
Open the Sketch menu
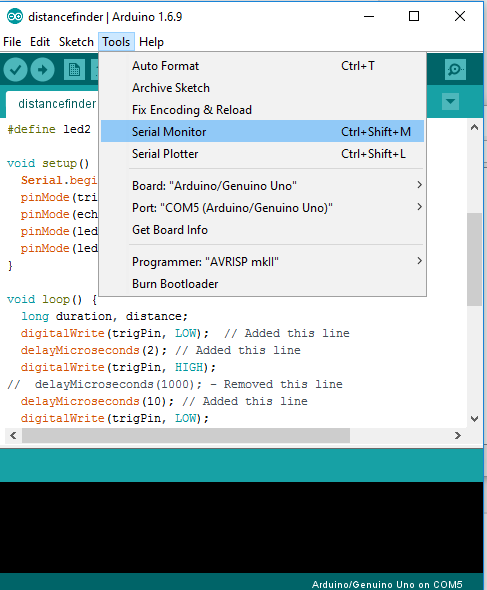click(76, 42)
